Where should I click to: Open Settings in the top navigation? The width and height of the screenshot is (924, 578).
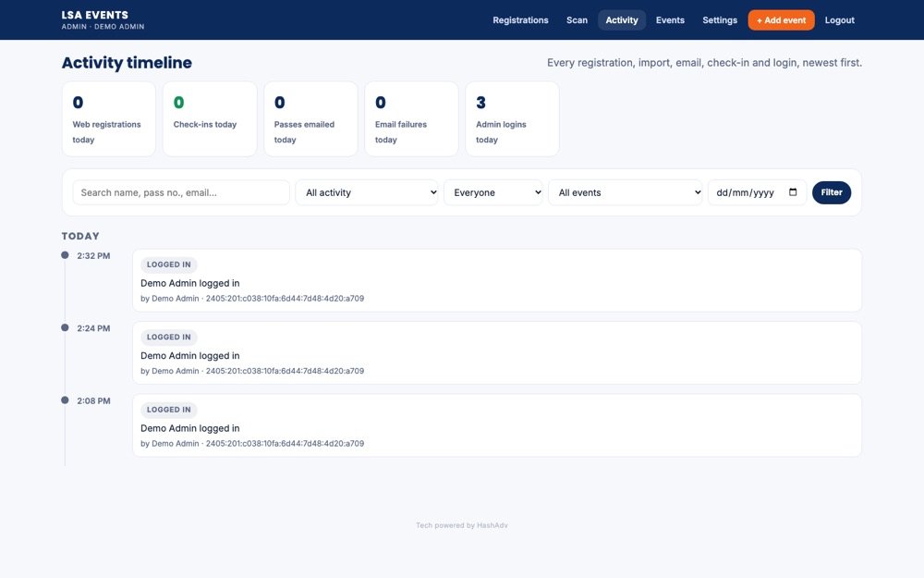tap(720, 20)
